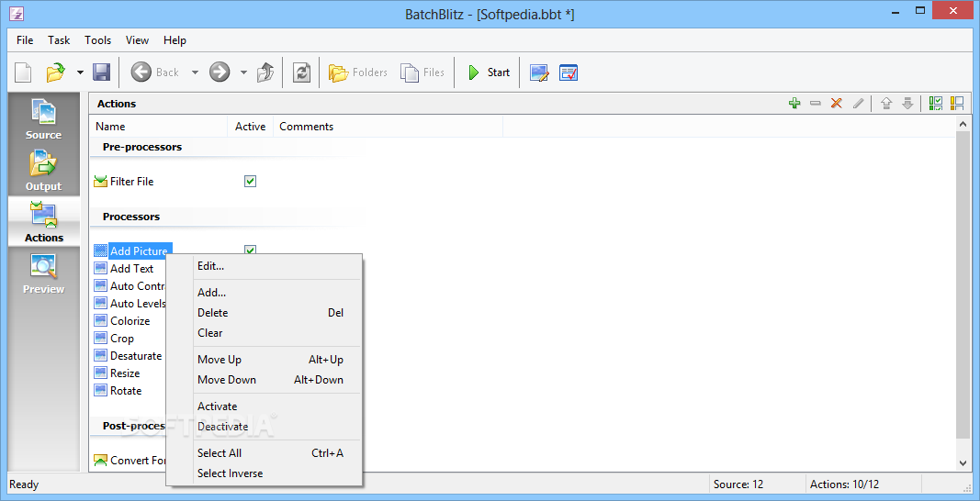Go forward using toolbar arrow icon
This screenshot has height=501, width=980.
(x=220, y=72)
